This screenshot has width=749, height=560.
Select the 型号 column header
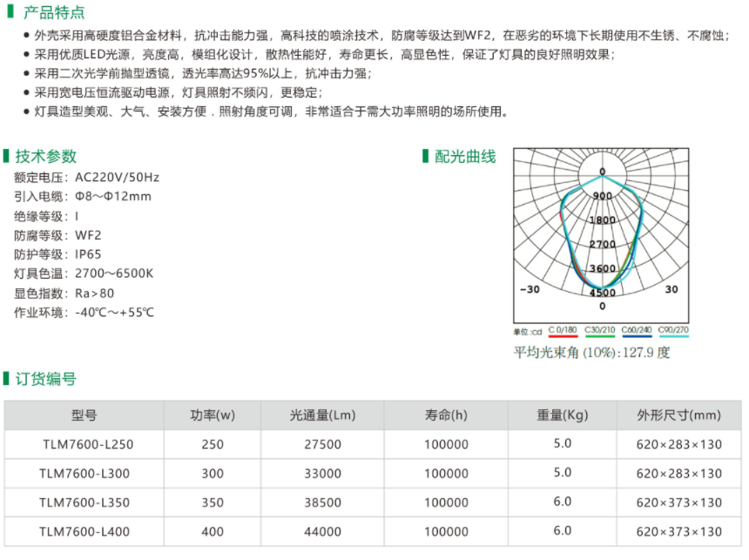click(x=85, y=415)
